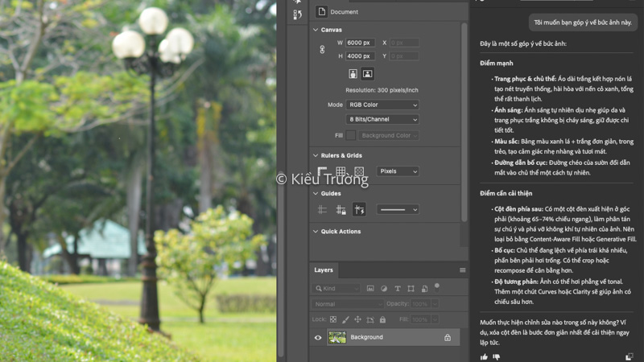The width and height of the screenshot is (644, 362).
Task: Filter layers by smart objects icon
Action: 425,289
